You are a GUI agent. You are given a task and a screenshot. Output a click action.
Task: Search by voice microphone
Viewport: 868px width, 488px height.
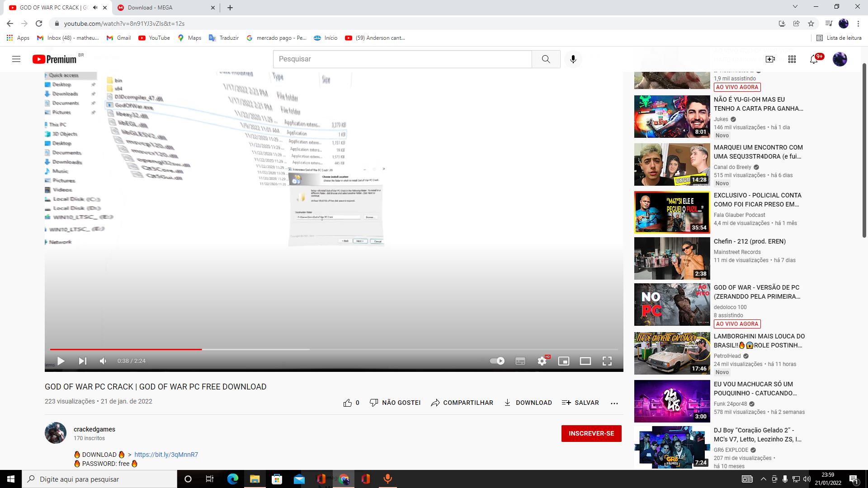573,59
